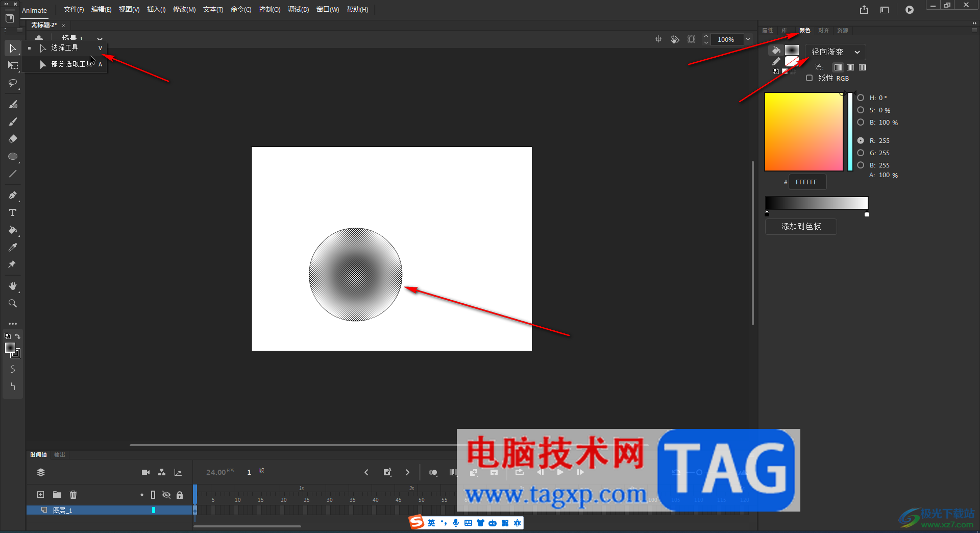Toggle lock all layers padlock icon
980x533 pixels.
180,495
